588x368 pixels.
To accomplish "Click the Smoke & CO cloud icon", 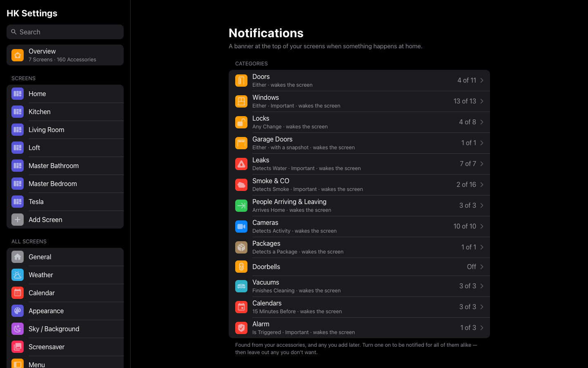I will [241, 185].
